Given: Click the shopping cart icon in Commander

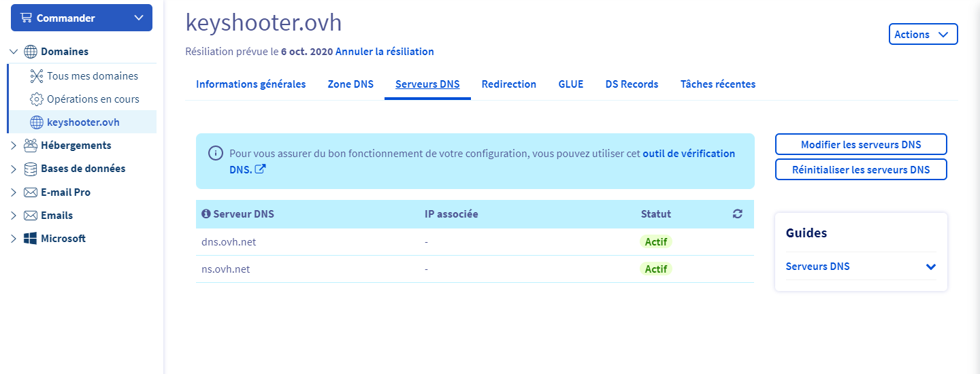Looking at the screenshot, I should click(27, 18).
